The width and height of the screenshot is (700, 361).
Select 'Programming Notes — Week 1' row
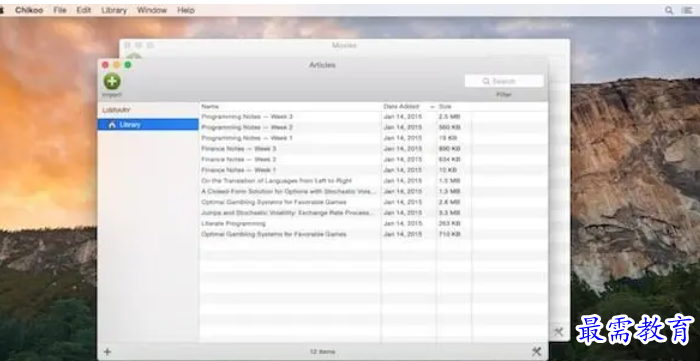373,138
